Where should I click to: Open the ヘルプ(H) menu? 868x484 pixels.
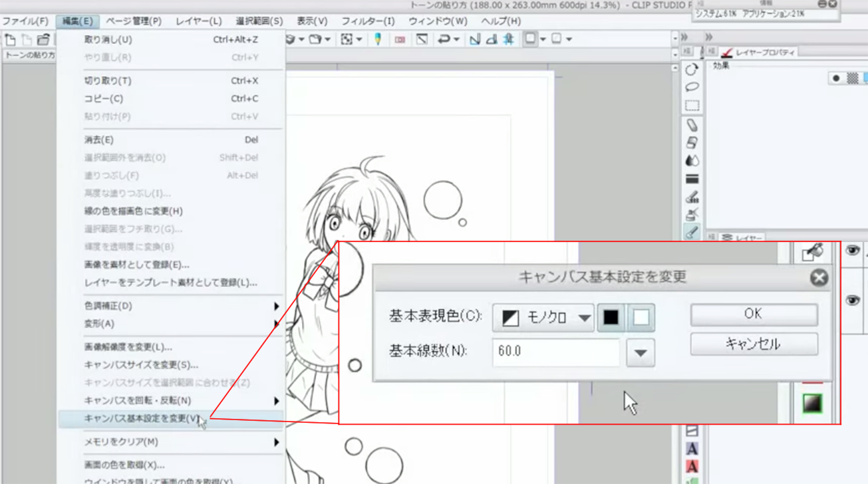coord(502,21)
